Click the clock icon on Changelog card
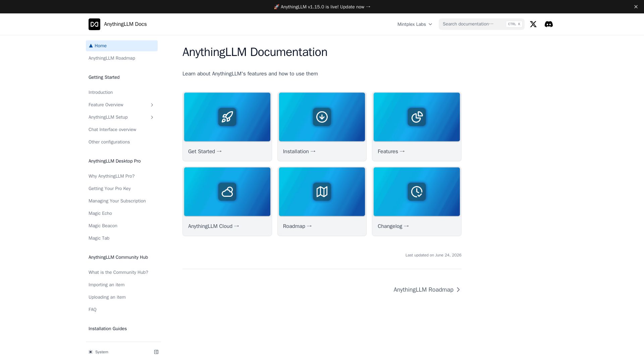Screen dimensions: 644x362 (417, 192)
